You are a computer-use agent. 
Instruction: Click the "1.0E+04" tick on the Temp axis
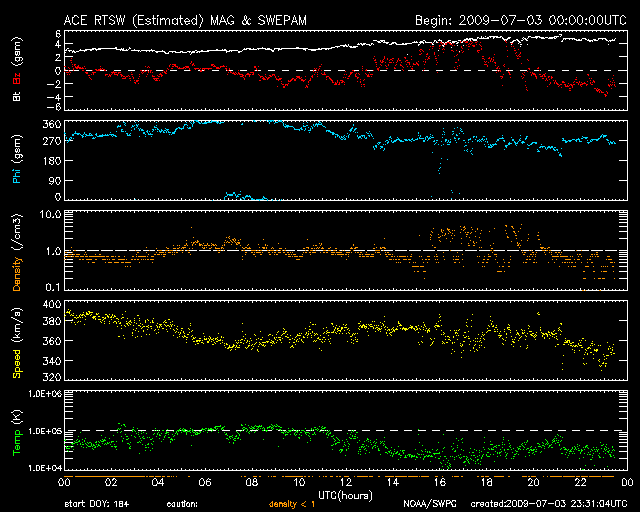click(45, 468)
